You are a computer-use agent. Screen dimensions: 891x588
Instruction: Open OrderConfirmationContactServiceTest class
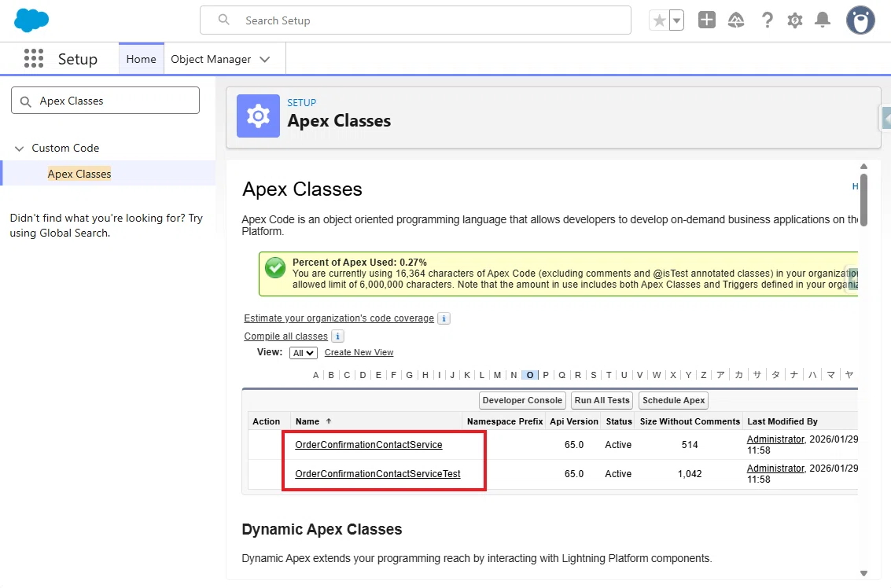[378, 474]
